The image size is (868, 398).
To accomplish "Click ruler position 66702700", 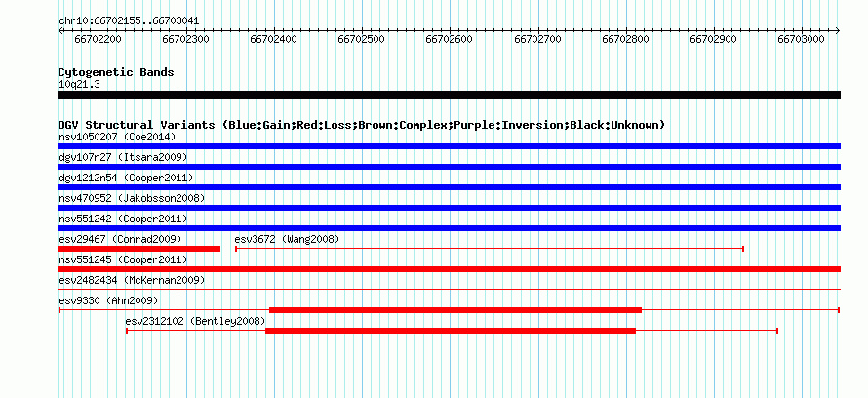I will 537,39.
